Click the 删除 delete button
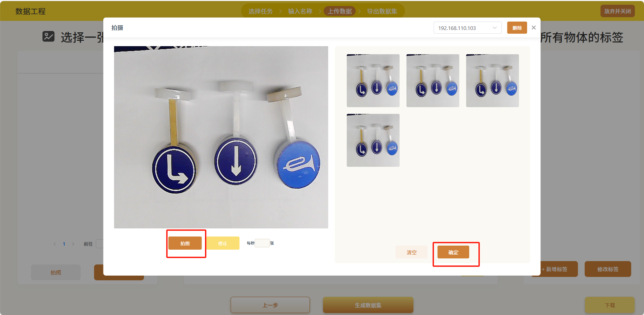 click(x=517, y=28)
